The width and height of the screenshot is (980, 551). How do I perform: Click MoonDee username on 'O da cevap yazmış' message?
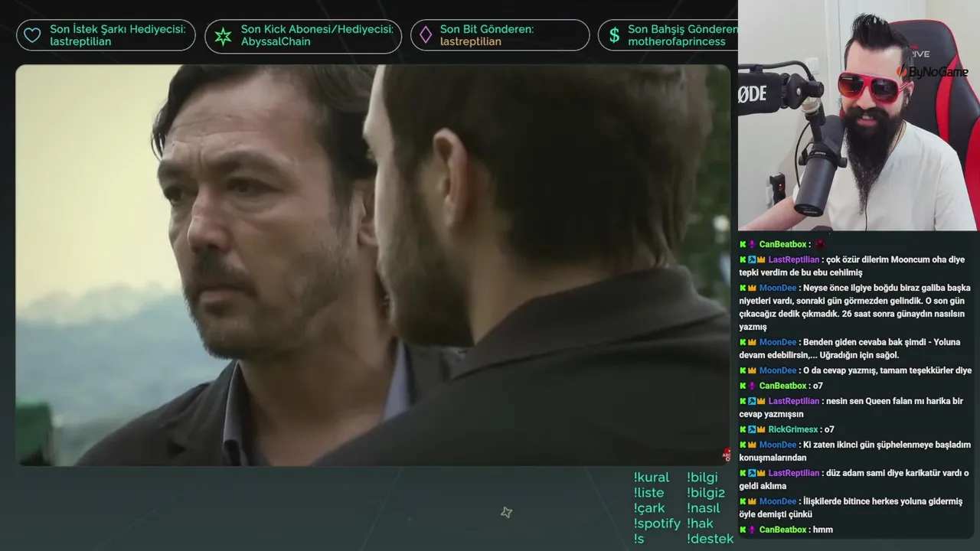[x=778, y=370]
